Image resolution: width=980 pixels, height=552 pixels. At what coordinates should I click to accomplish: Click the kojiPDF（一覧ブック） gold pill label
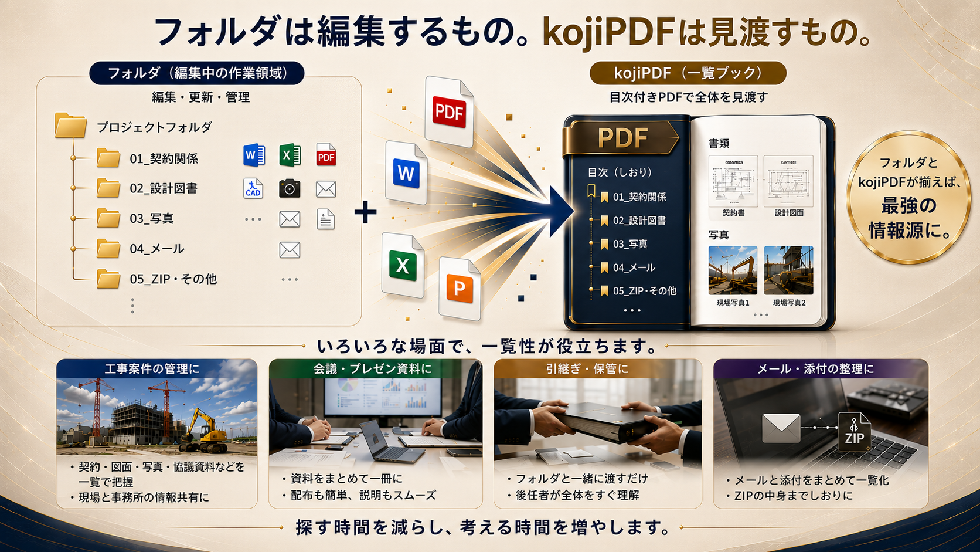pos(688,73)
